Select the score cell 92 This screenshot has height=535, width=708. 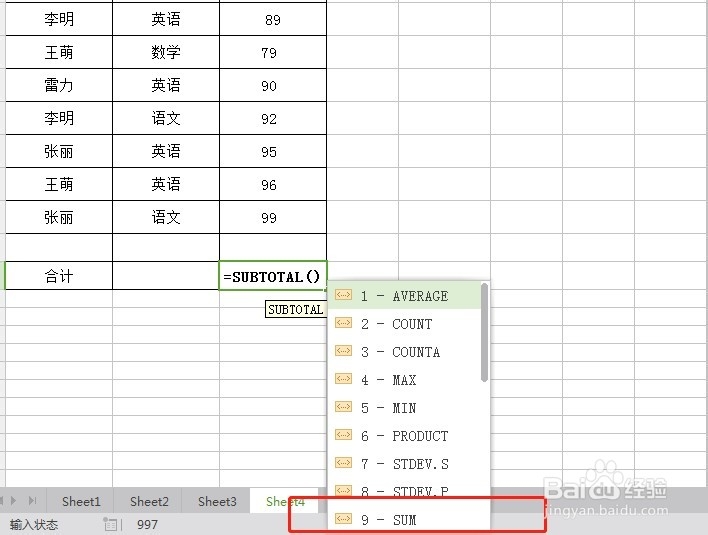pyautogui.click(x=273, y=118)
